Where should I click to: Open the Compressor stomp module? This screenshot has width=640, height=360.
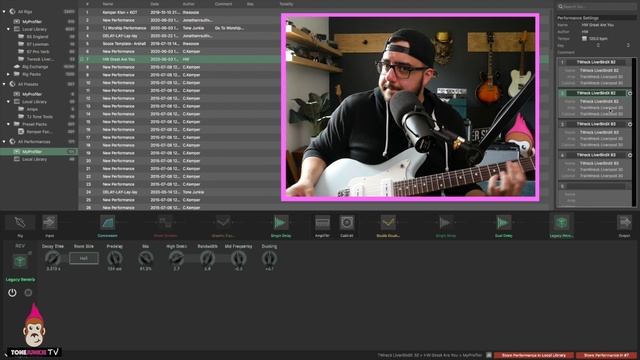point(108,222)
